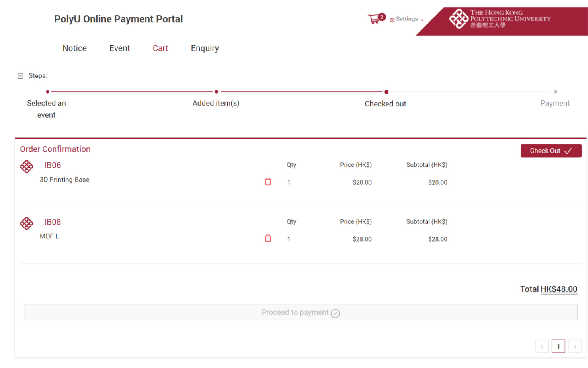Click the next page chevron

575,346
